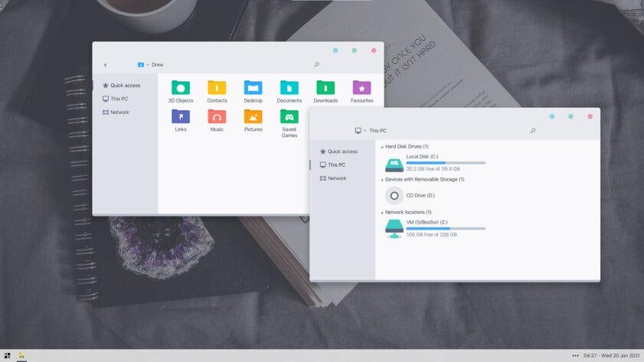Open the Downloads folder
This screenshot has height=362, width=644.
point(325,90)
